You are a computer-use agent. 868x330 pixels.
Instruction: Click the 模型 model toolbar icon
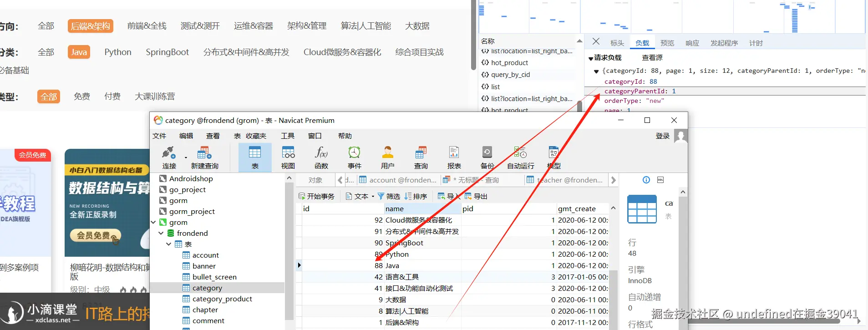pos(553,157)
